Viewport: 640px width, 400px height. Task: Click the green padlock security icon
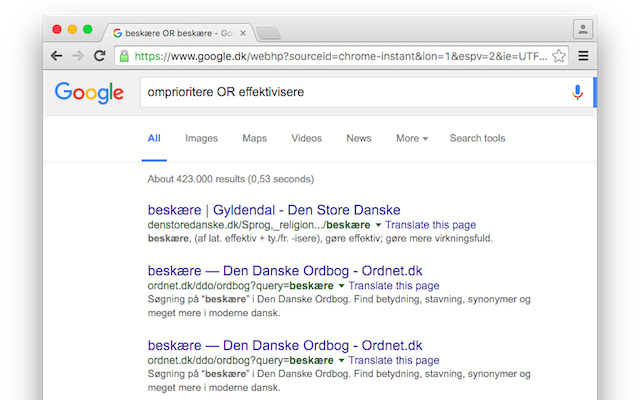[x=124, y=56]
